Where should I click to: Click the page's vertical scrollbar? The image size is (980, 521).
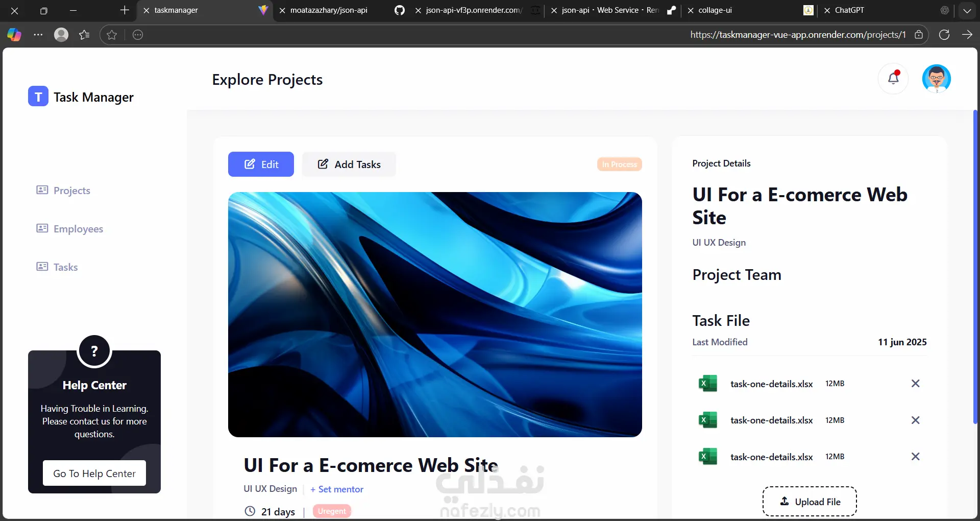click(975, 267)
